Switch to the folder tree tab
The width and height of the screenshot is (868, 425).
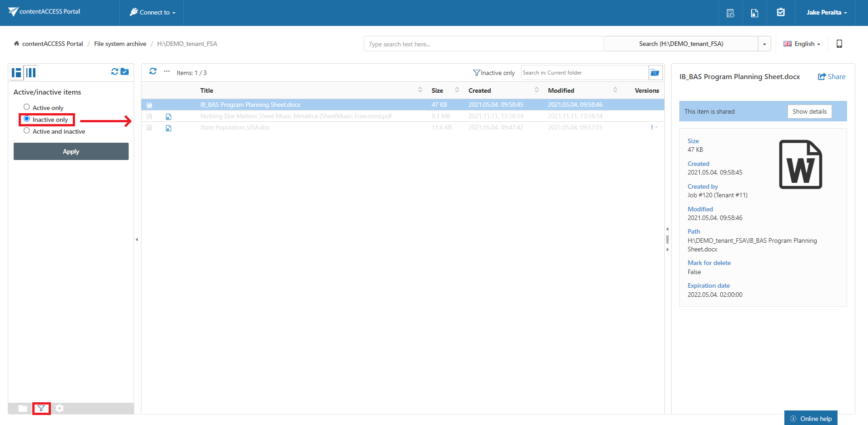click(23, 408)
